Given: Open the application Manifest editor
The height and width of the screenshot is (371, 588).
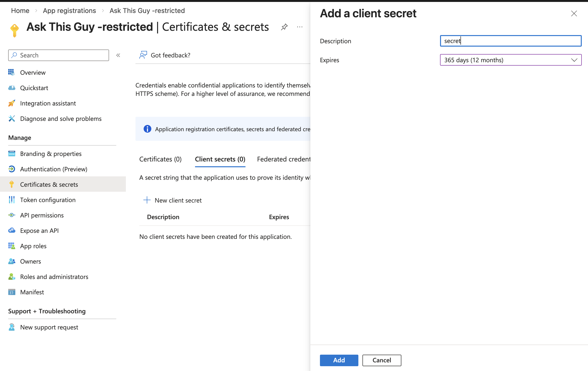Looking at the screenshot, I should 32,292.
